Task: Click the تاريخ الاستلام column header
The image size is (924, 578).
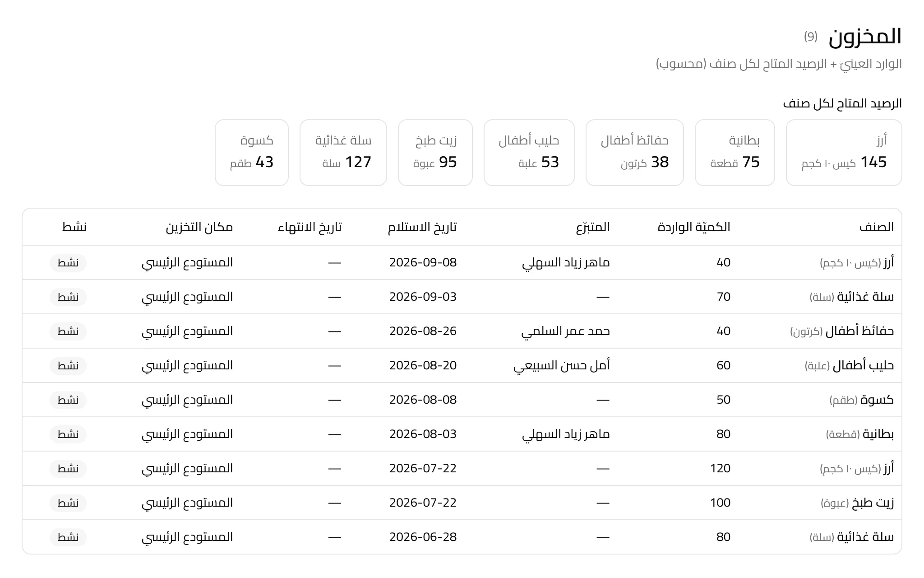Action: (x=422, y=227)
